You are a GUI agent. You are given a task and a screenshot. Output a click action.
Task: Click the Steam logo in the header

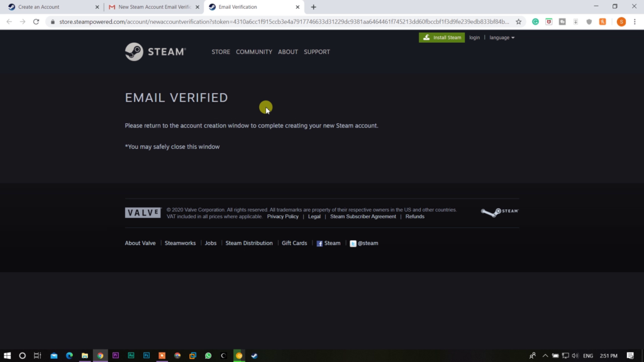point(155,52)
